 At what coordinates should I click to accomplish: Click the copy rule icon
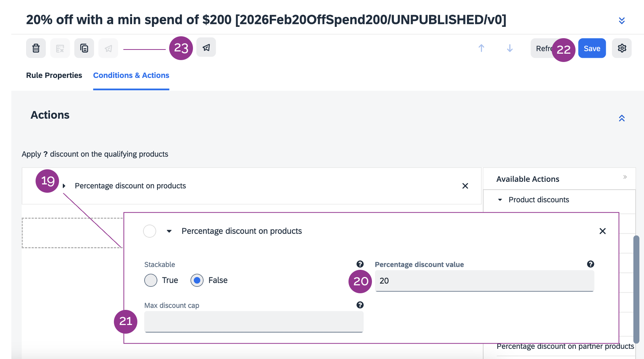[84, 48]
